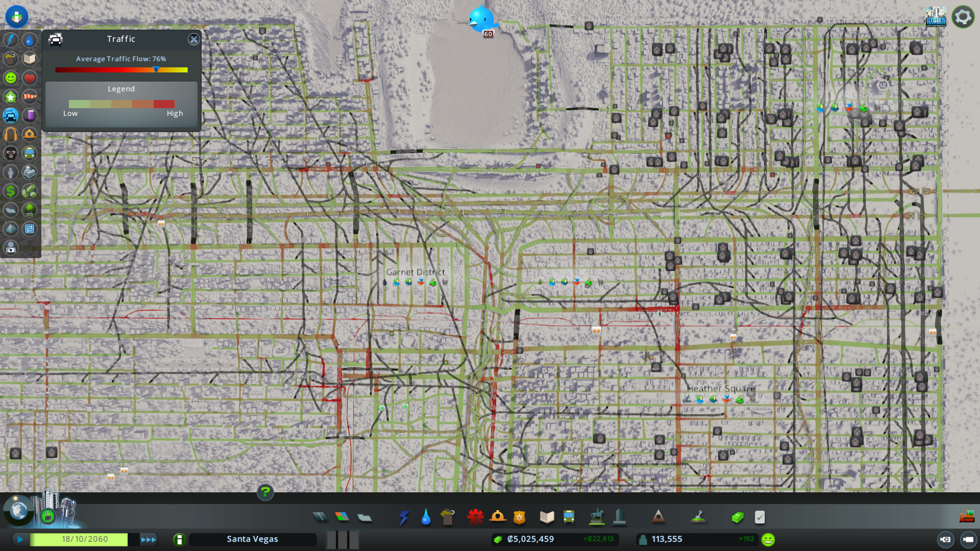Open the Districts and Areas menu
Image resolution: width=980 pixels, height=551 pixels.
tap(364, 517)
